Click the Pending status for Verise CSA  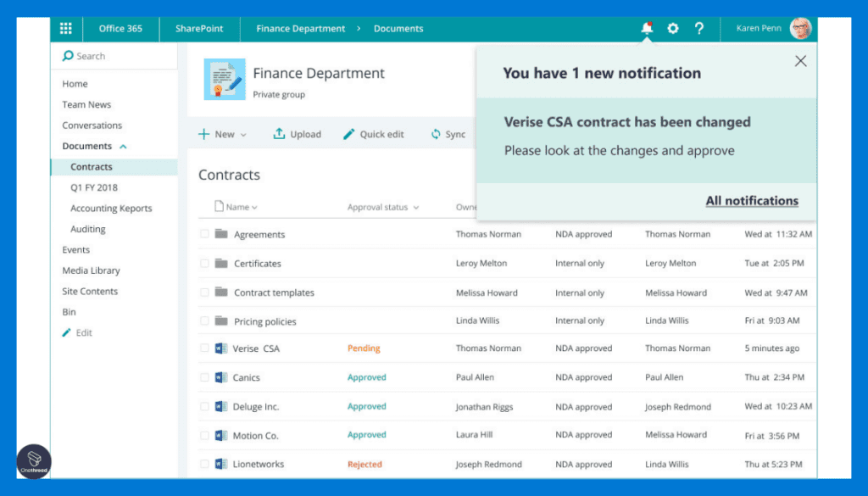coord(364,348)
